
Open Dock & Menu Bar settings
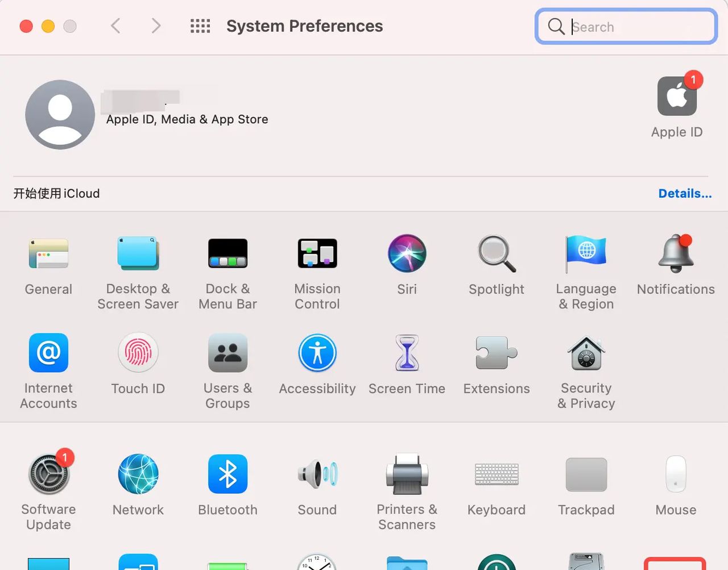pyautogui.click(x=227, y=253)
